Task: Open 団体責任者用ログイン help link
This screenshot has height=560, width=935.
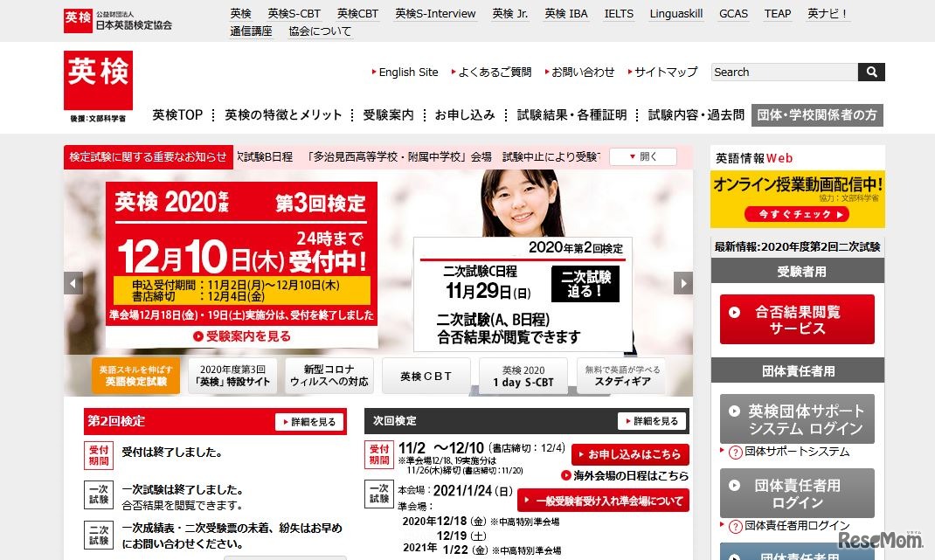Action: point(797,526)
